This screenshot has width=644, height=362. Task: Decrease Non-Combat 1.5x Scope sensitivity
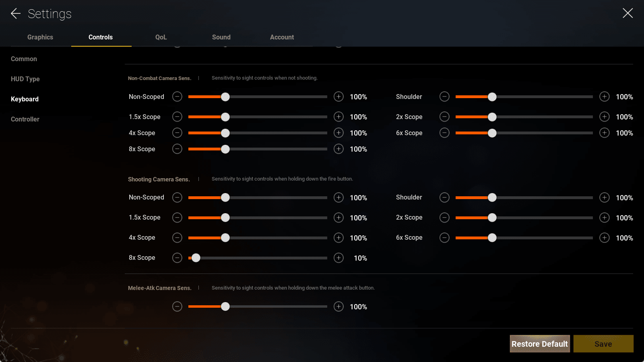177,117
